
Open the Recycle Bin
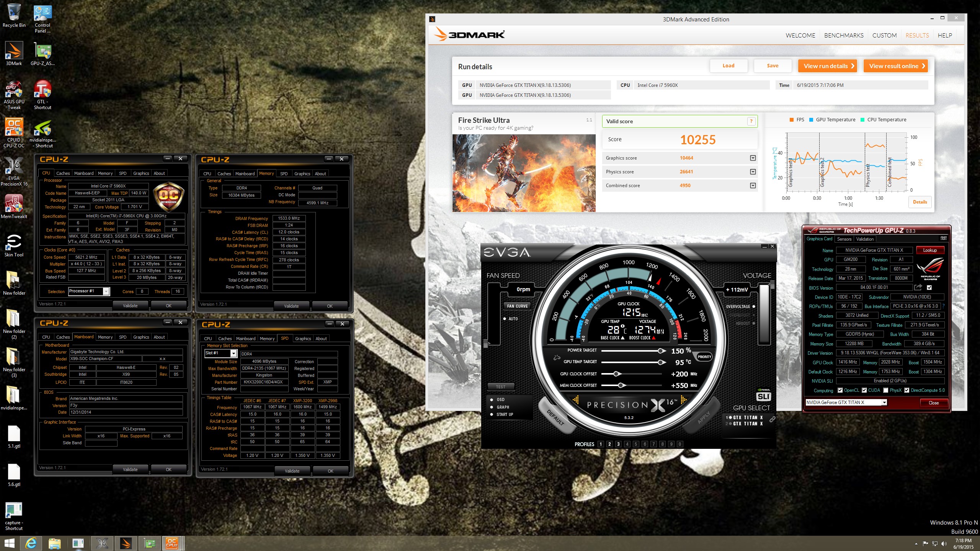(x=14, y=16)
